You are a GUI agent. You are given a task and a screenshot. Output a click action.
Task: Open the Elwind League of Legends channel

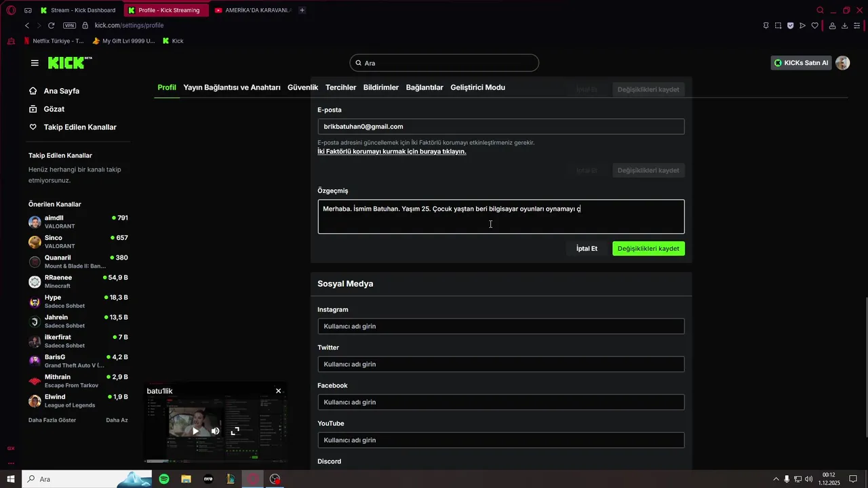click(78, 401)
